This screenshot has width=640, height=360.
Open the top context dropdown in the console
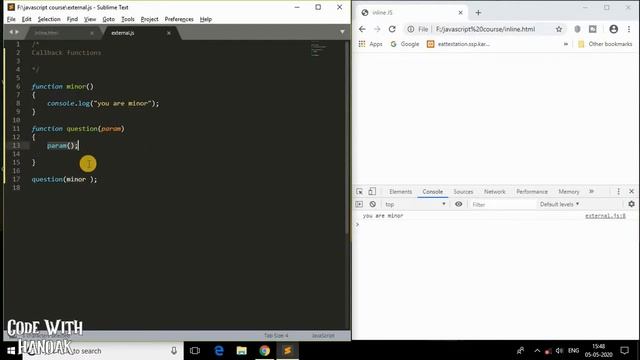pyautogui.click(x=416, y=204)
